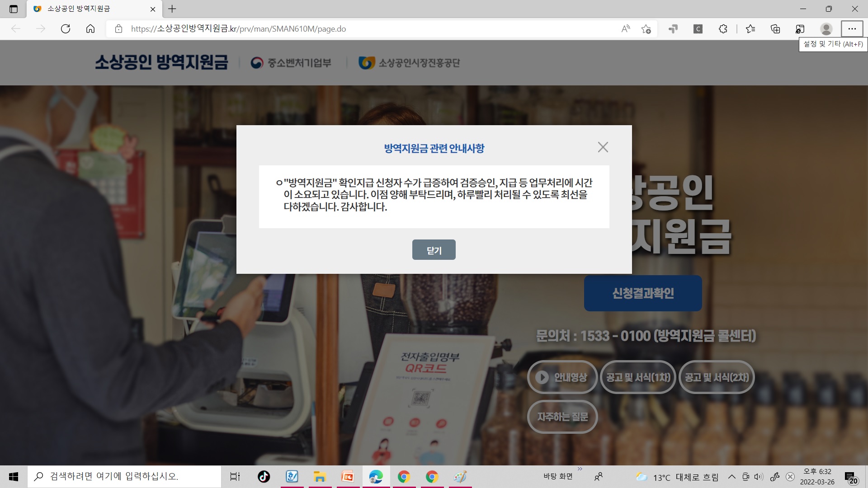868x488 pixels.
Task: Start Read aloud from the address bar
Action: click(625, 29)
